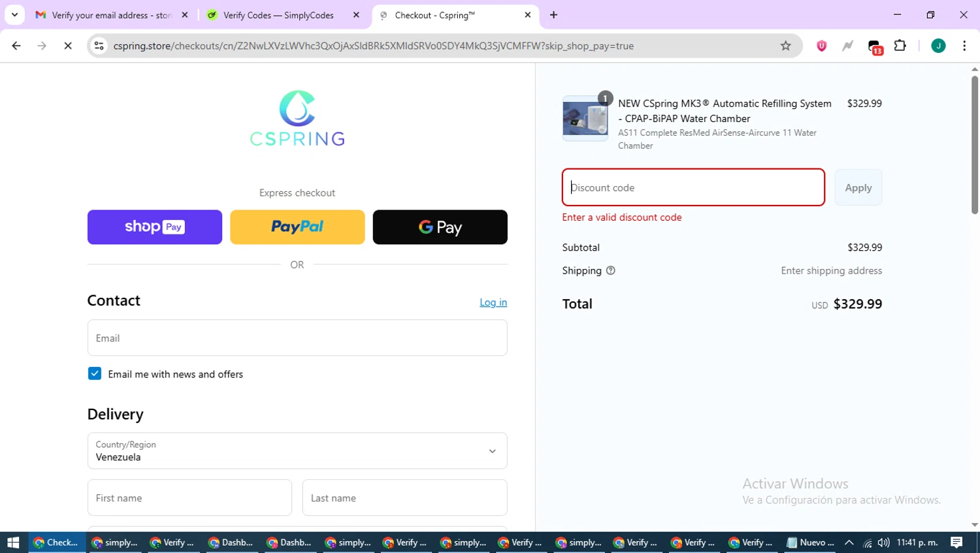Open the Windows notification center icon
The width and height of the screenshot is (980, 553).
(956, 542)
